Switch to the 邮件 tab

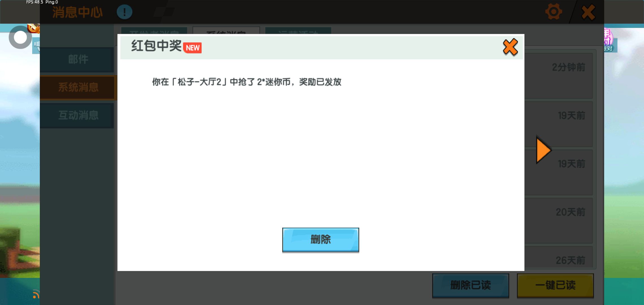click(x=78, y=59)
